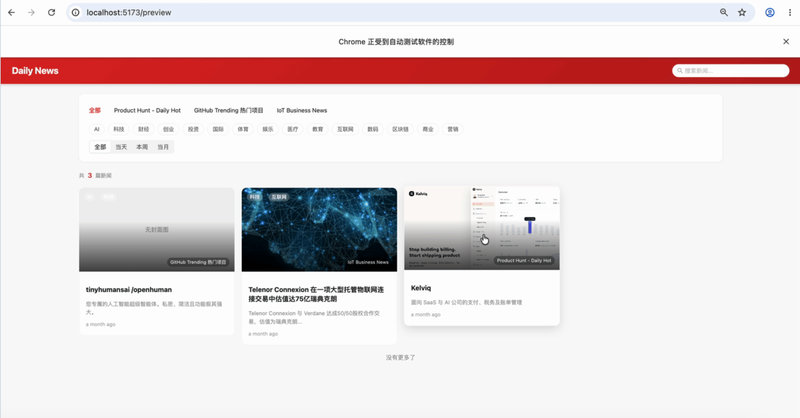The image size is (800, 418).
Task: Switch to GitHub Trending 热门项目 tab
Action: coord(228,110)
